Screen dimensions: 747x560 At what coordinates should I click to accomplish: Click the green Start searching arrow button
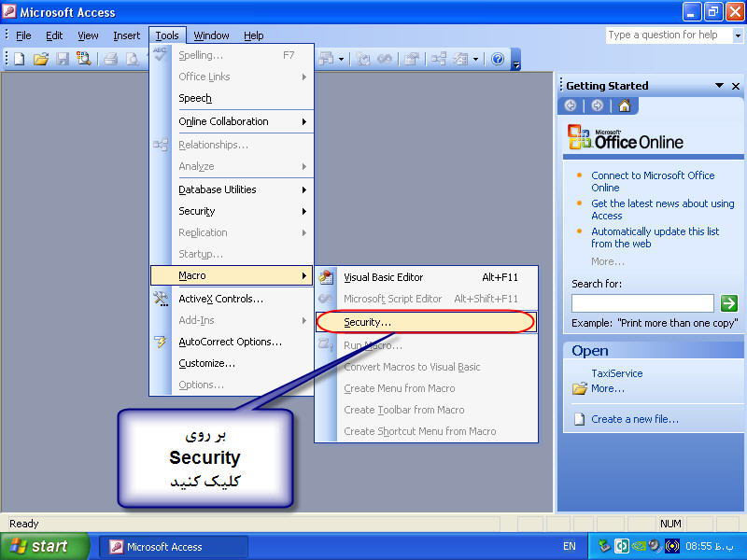pos(729,302)
